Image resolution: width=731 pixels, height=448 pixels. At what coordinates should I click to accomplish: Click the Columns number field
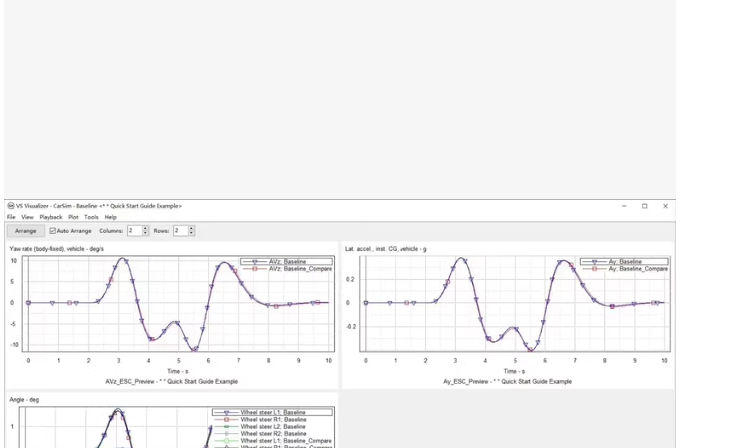pyautogui.click(x=134, y=231)
